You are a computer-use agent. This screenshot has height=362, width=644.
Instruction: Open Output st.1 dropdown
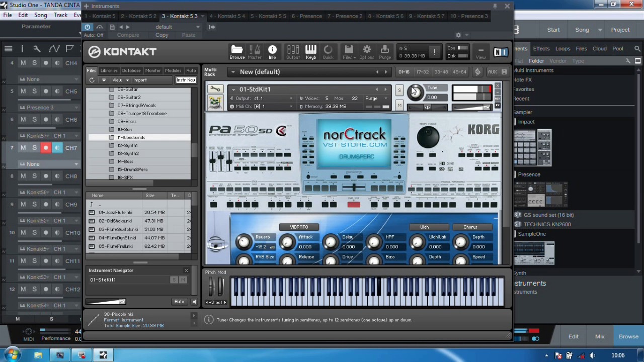coord(262,99)
